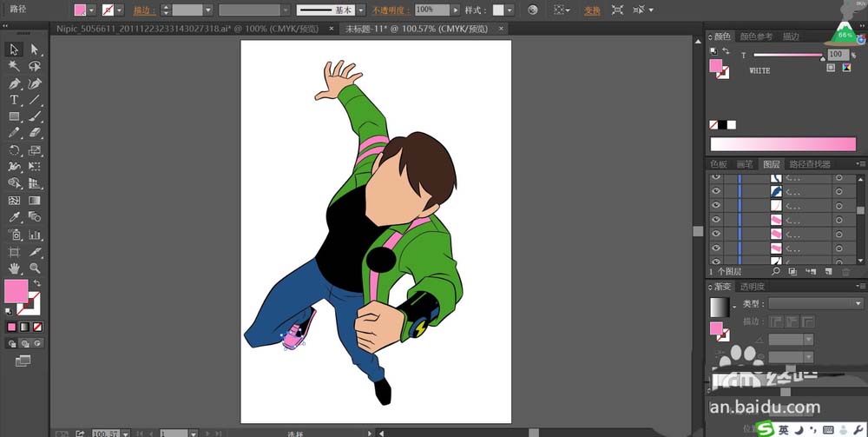Select the Scale tool

pyautogui.click(x=35, y=150)
